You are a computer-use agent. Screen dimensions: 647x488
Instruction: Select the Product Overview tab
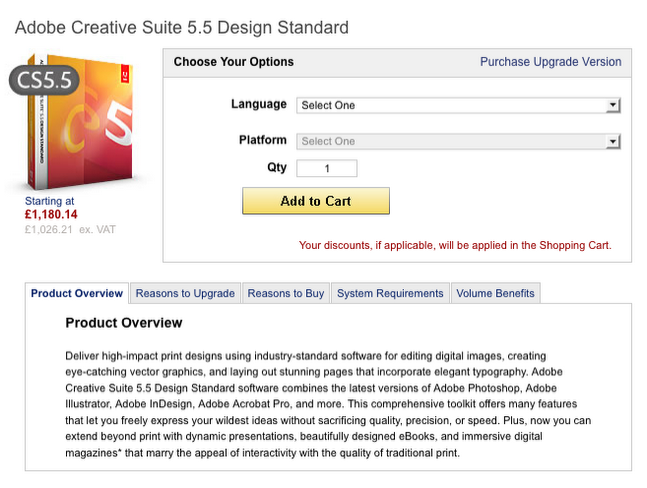point(77,293)
